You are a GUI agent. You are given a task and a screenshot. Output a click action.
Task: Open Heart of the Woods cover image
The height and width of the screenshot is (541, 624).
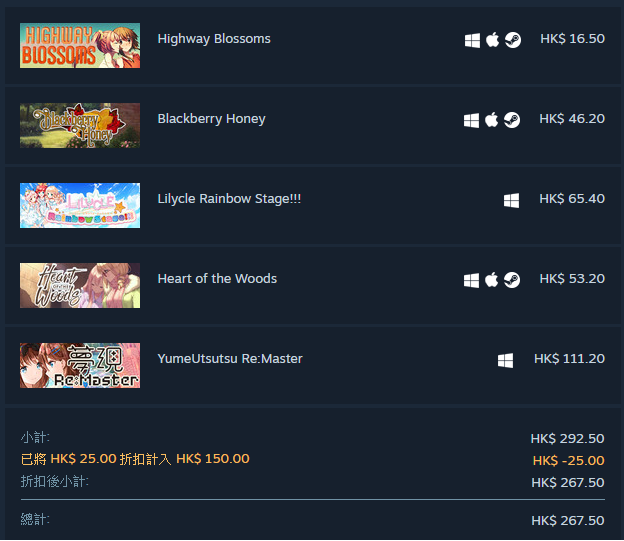tap(80, 285)
